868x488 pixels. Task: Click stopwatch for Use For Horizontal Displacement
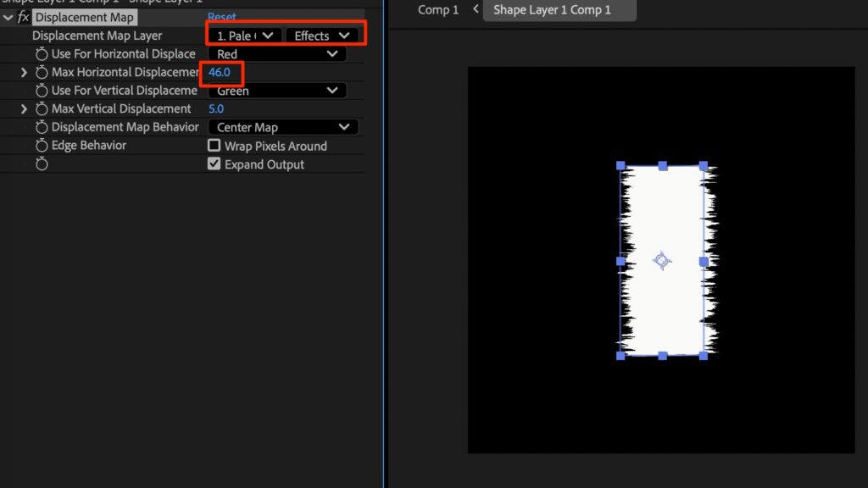tap(42, 54)
